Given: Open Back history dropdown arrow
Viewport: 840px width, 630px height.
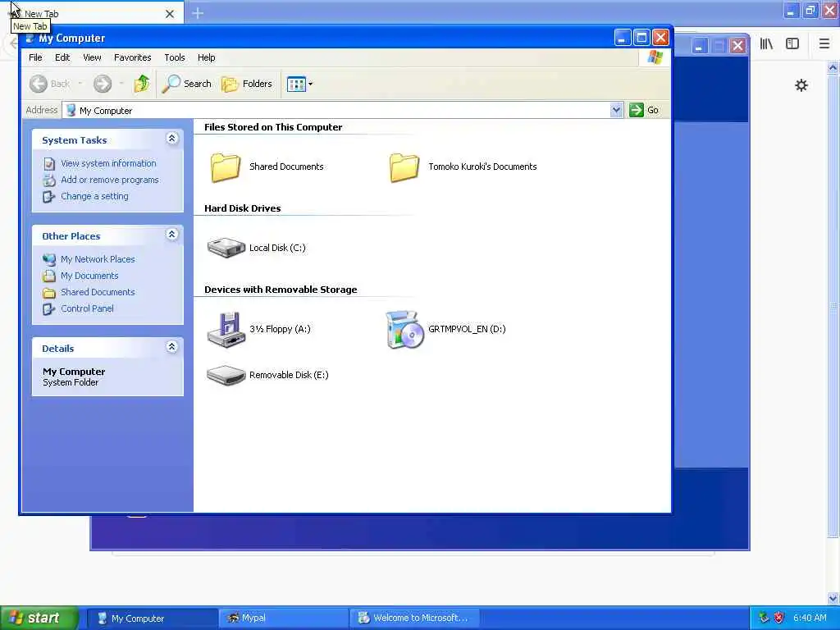Looking at the screenshot, I should 80,84.
